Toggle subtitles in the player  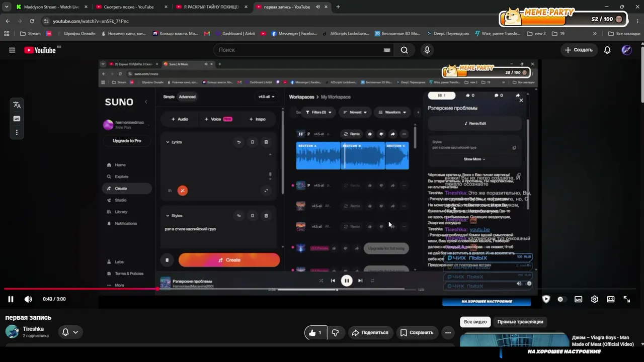(x=579, y=299)
